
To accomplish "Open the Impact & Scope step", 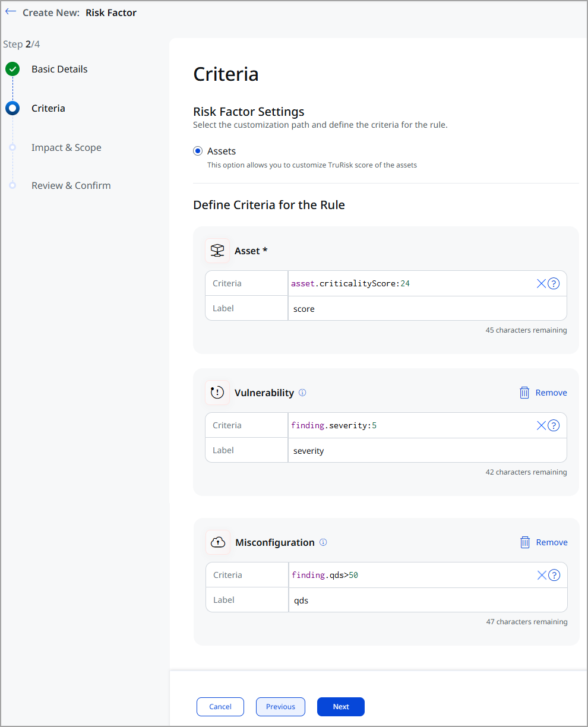I will [x=66, y=148].
